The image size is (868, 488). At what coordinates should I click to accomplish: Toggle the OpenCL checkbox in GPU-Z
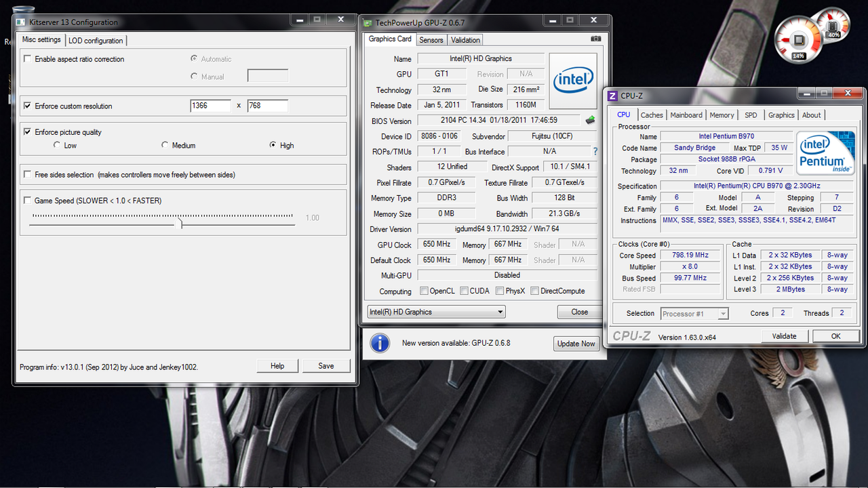pyautogui.click(x=424, y=291)
